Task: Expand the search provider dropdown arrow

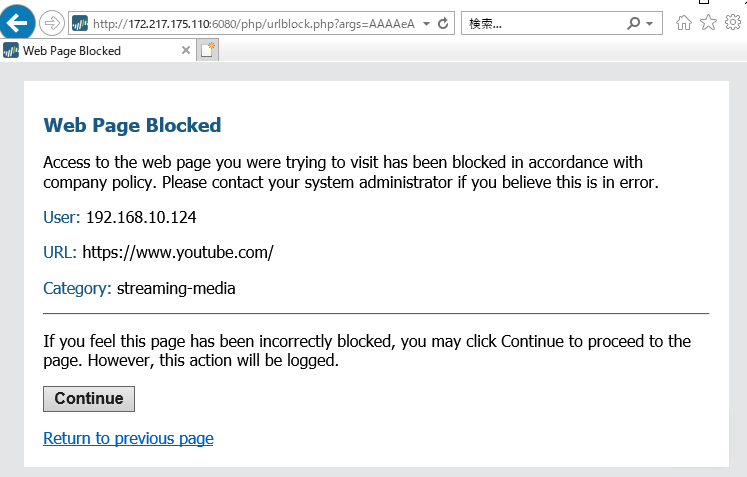Action: (x=649, y=23)
